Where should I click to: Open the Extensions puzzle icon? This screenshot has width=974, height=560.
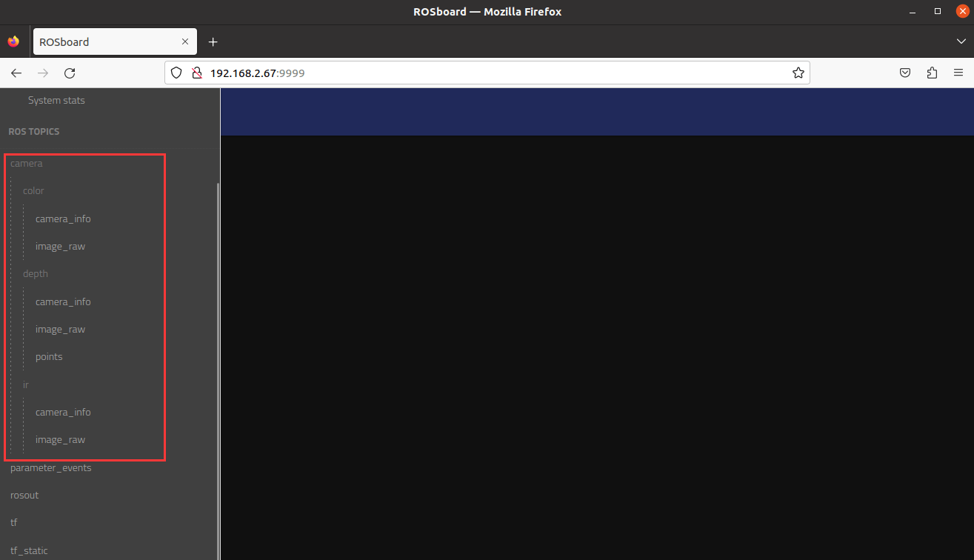tap(932, 73)
